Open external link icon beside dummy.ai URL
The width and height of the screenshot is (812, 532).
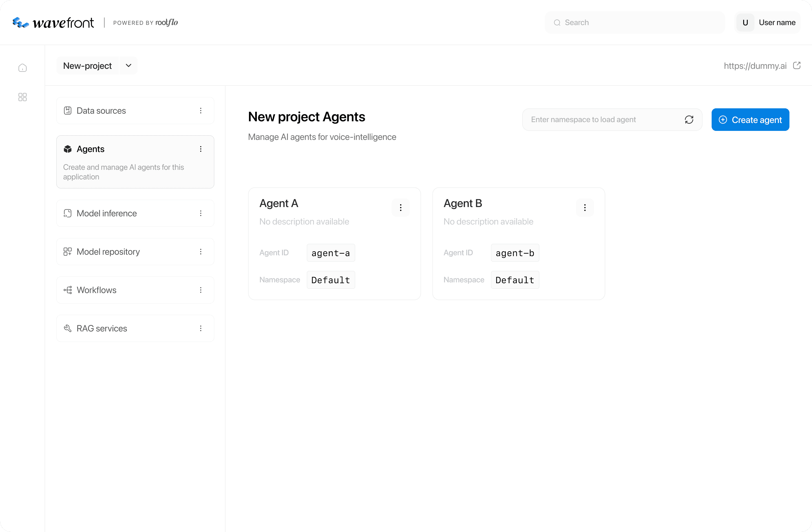tap(797, 65)
